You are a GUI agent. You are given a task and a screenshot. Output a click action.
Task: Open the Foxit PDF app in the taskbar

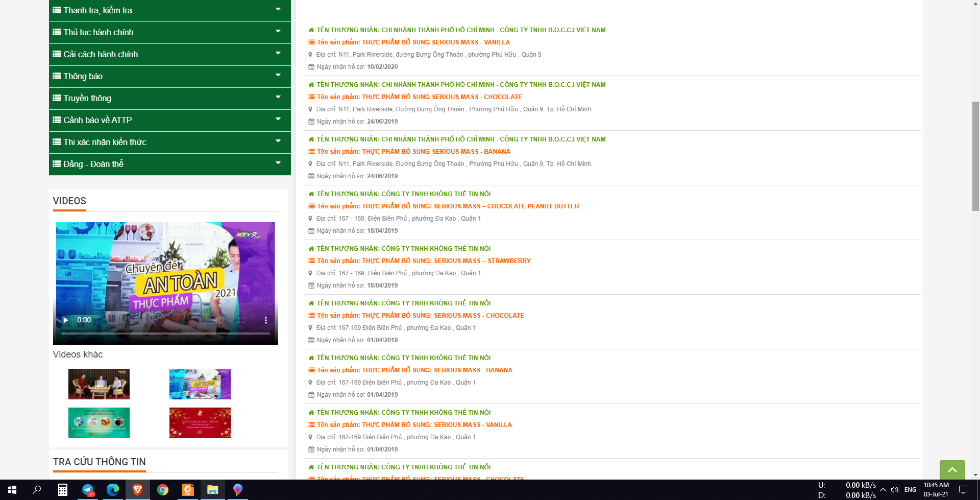coord(188,490)
